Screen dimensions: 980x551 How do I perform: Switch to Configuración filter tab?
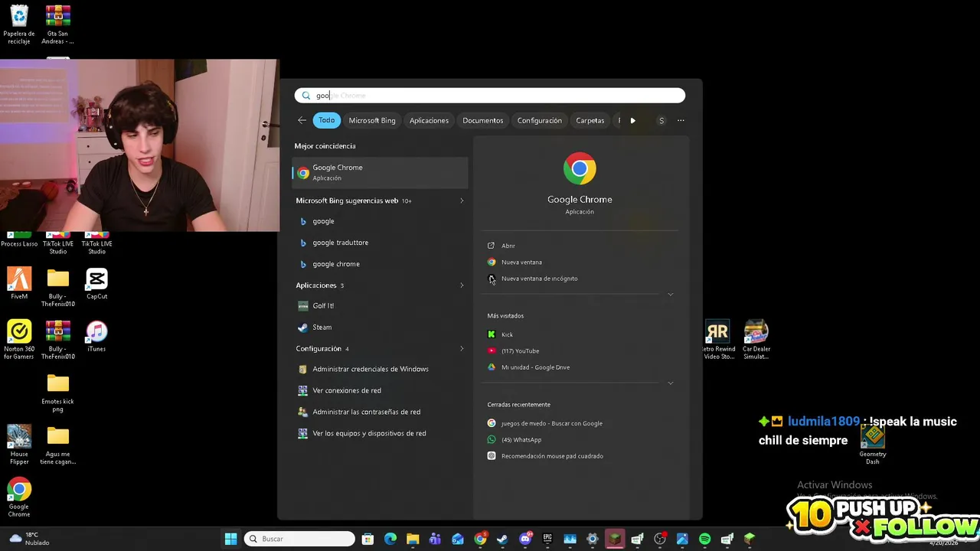click(539, 120)
